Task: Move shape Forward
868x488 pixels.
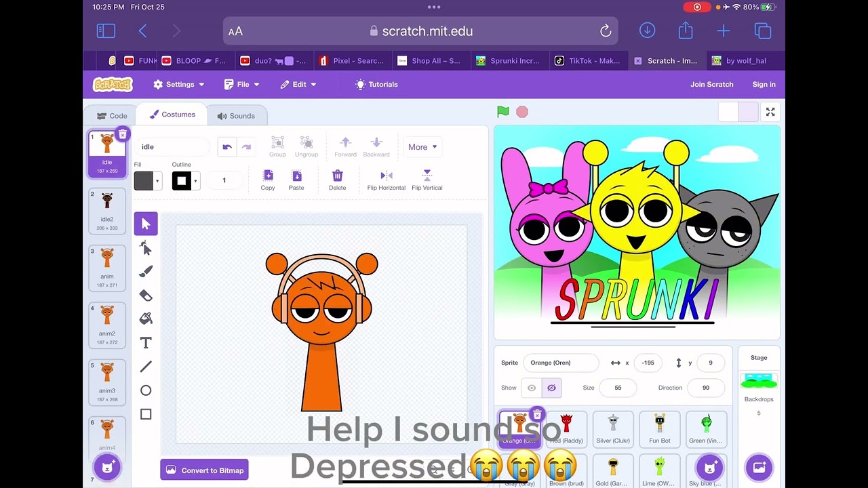Action: tap(345, 146)
